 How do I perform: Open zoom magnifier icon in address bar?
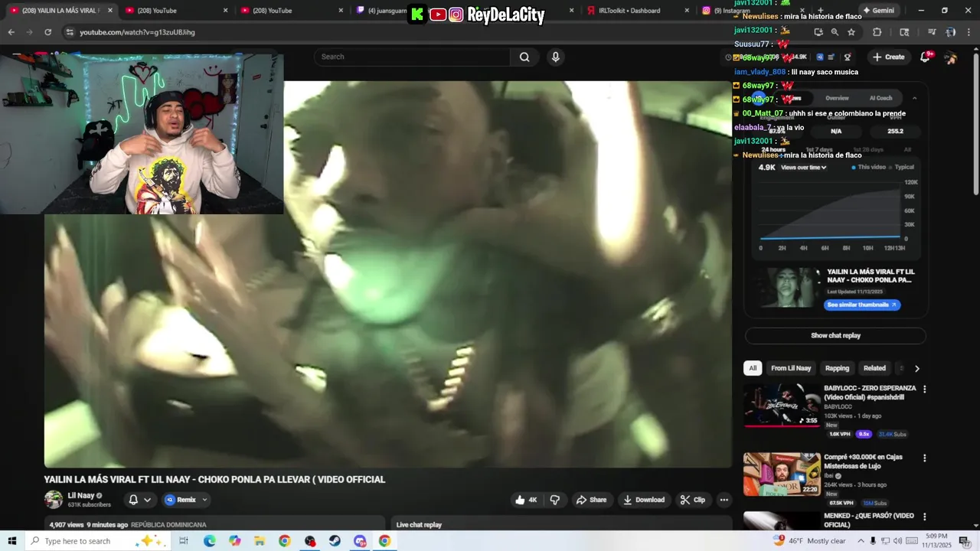click(x=835, y=32)
